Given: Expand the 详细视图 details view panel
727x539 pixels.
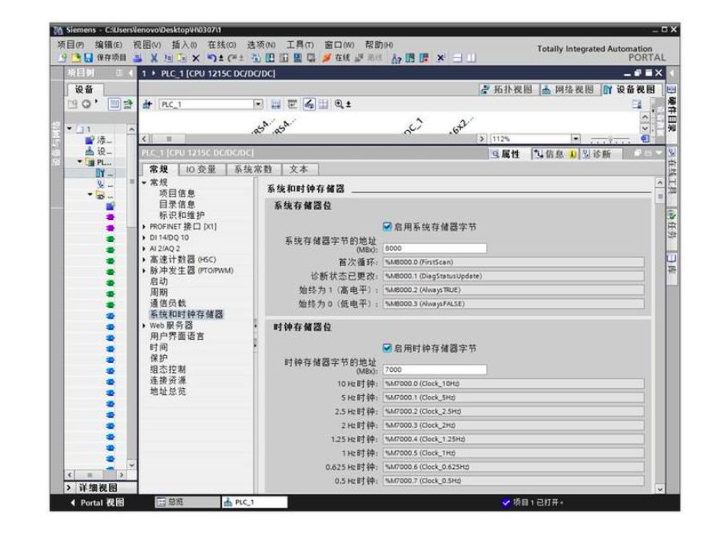Looking at the screenshot, I should click(x=69, y=488).
